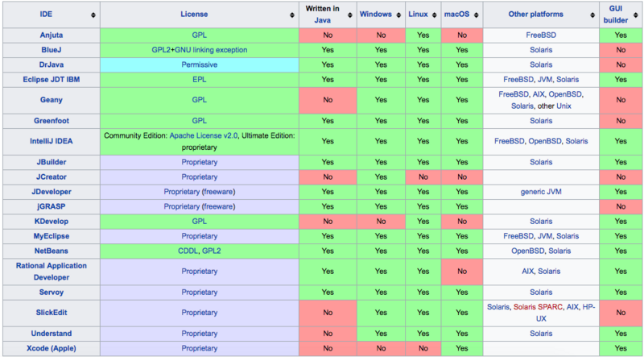Click 'generic JVM' cell in JDeveloper row

(x=541, y=192)
